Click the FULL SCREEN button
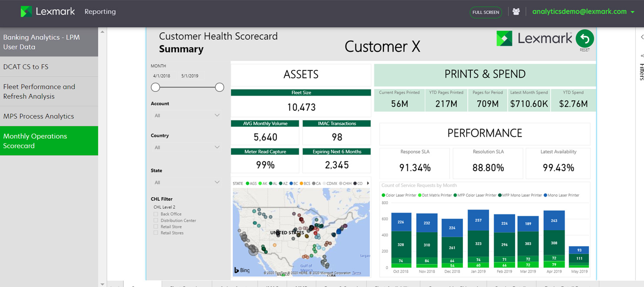This screenshot has width=644, height=287. coord(486,12)
